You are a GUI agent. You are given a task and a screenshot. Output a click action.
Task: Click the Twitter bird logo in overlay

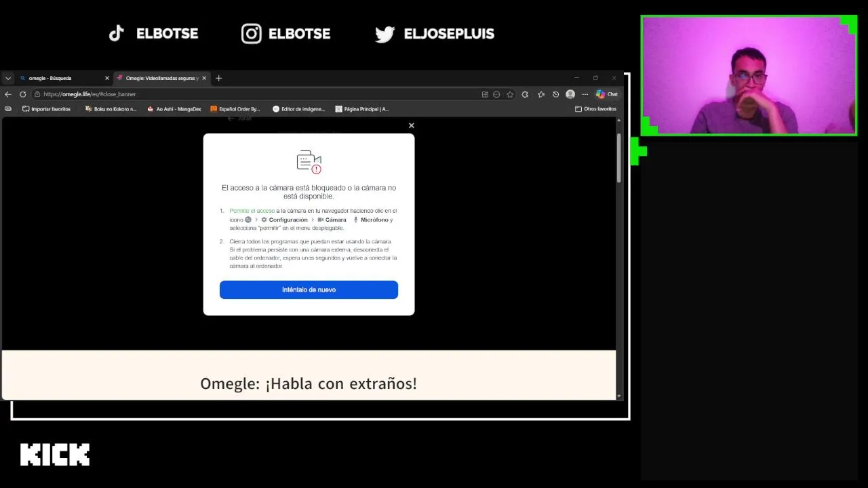pos(385,35)
